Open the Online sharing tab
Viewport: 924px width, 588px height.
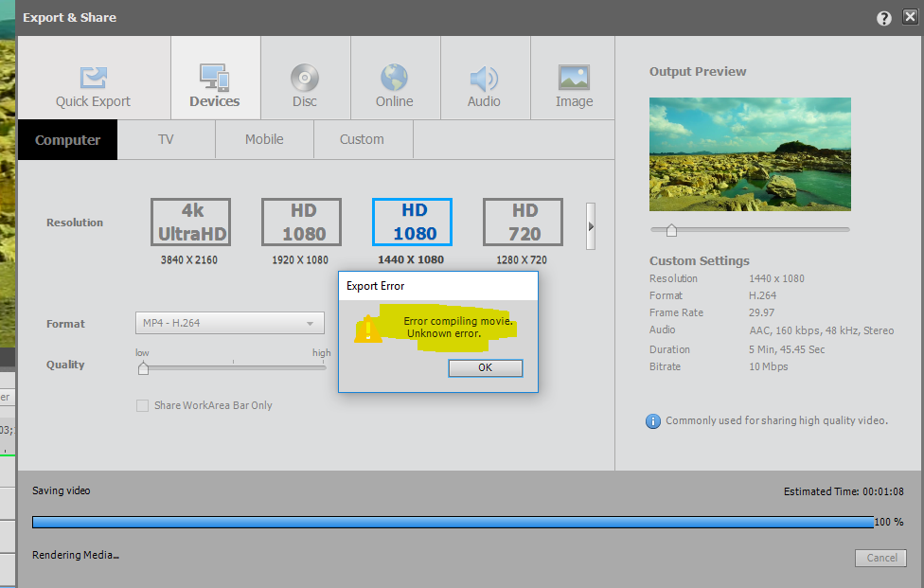395,78
